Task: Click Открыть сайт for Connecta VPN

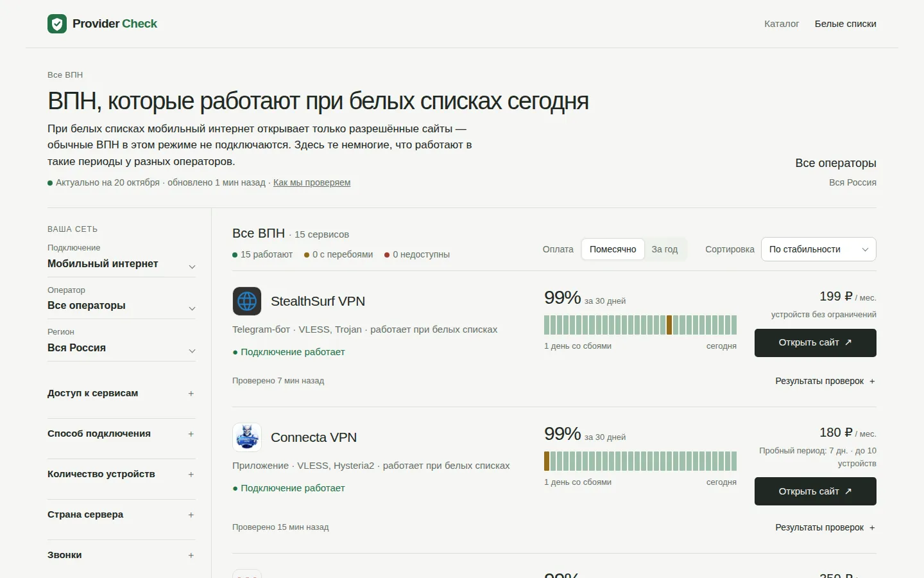Action: coord(815,491)
